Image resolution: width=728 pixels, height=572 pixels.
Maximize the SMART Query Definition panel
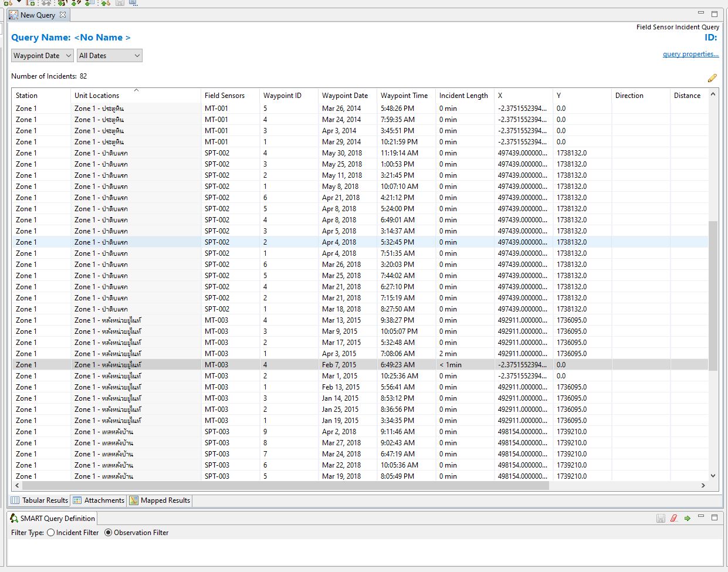(x=714, y=517)
